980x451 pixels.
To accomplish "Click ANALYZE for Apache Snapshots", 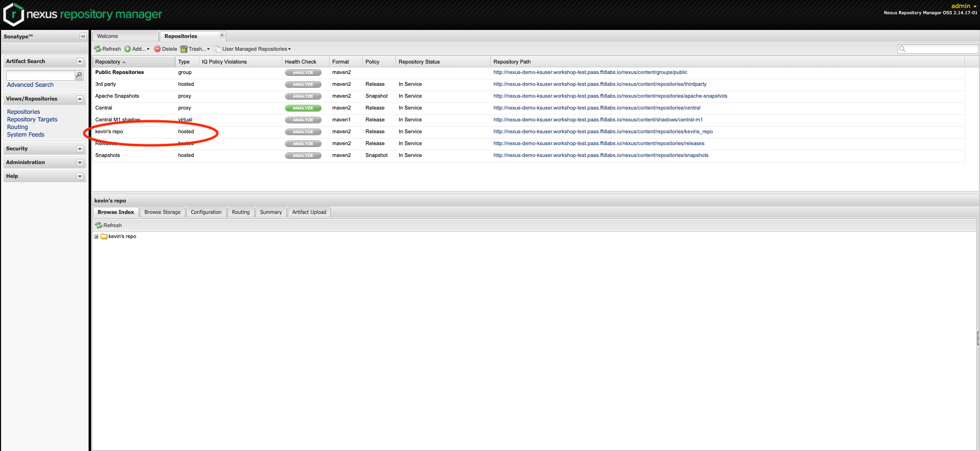I will tap(303, 96).
